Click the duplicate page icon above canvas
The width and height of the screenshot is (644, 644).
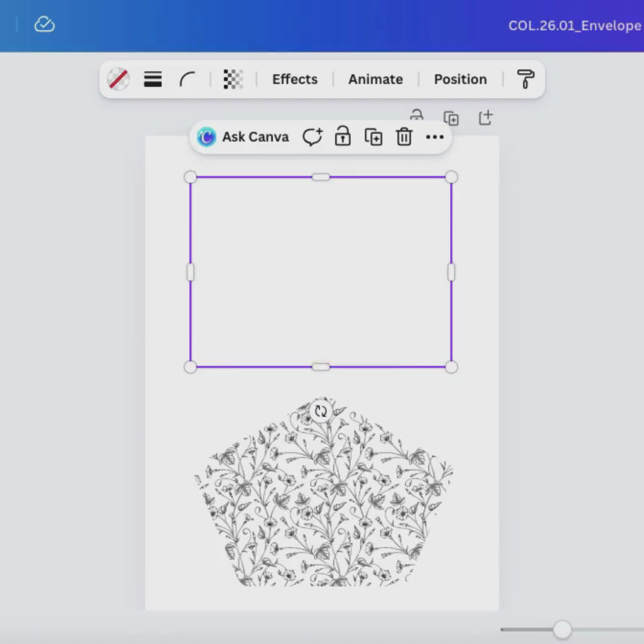coord(452,118)
